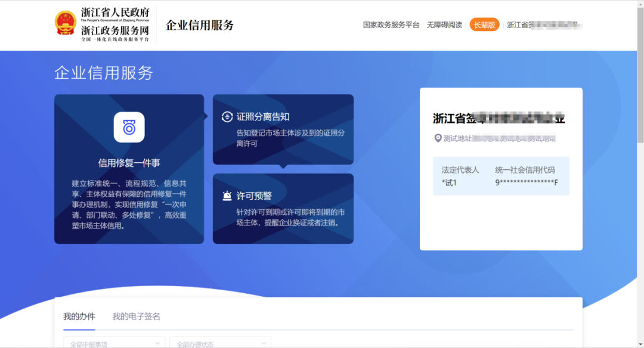Click the blurred 浙江省 account name in the header

click(x=544, y=25)
